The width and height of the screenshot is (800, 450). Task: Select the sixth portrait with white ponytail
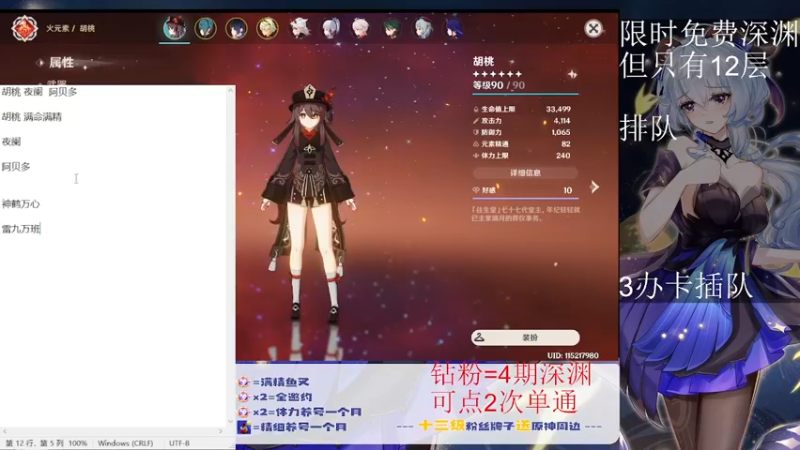(330, 28)
